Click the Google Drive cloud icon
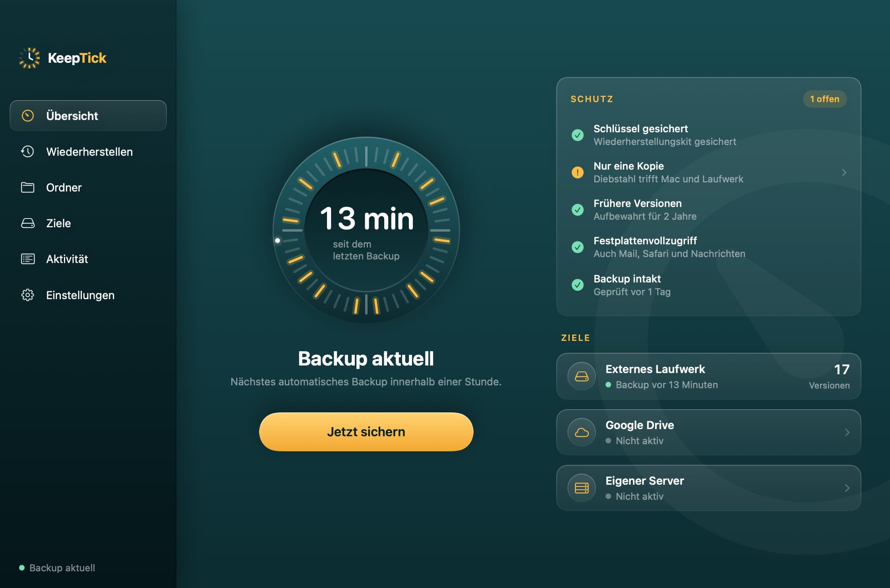The width and height of the screenshot is (890, 588). pyautogui.click(x=582, y=432)
